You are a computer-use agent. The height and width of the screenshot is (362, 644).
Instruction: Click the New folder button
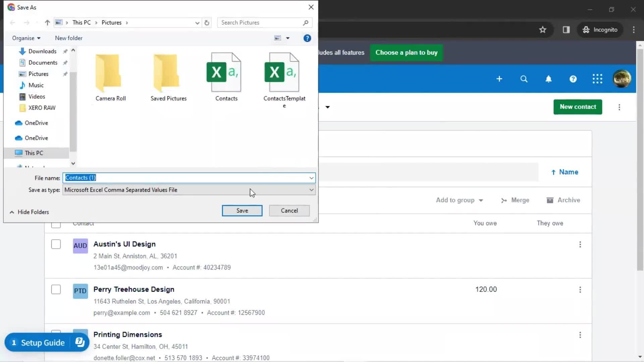(x=68, y=38)
